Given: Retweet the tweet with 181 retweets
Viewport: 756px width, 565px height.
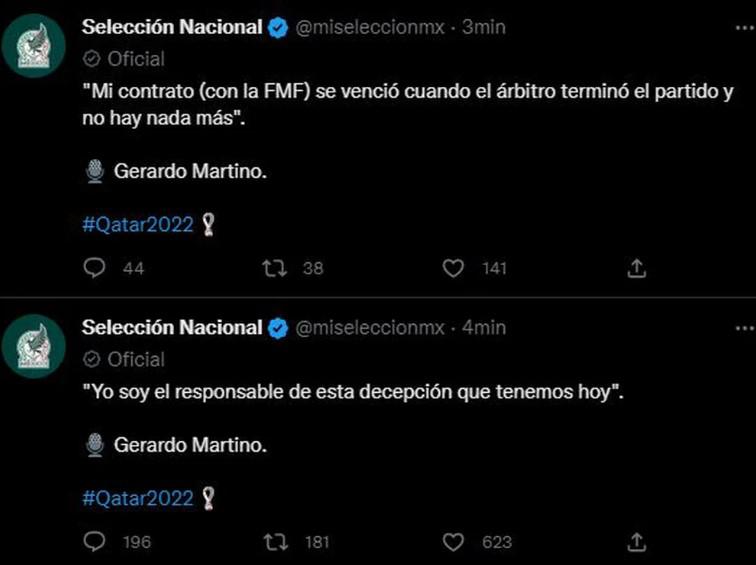Looking at the screenshot, I should click(x=273, y=542).
